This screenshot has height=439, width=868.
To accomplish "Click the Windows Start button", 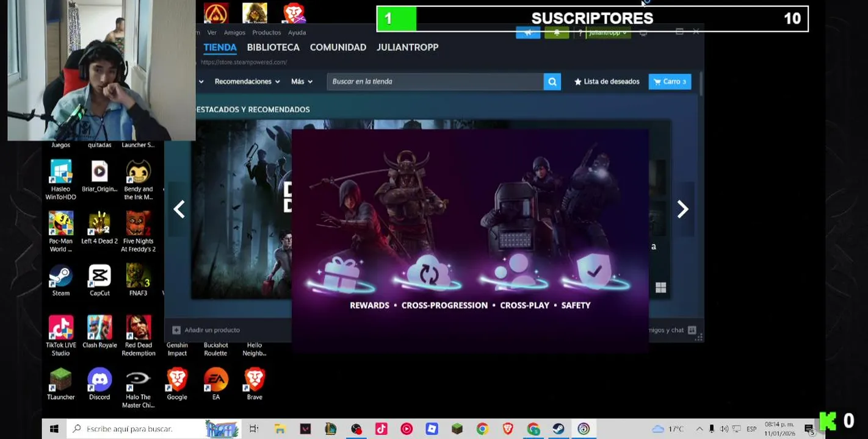I will [54, 429].
